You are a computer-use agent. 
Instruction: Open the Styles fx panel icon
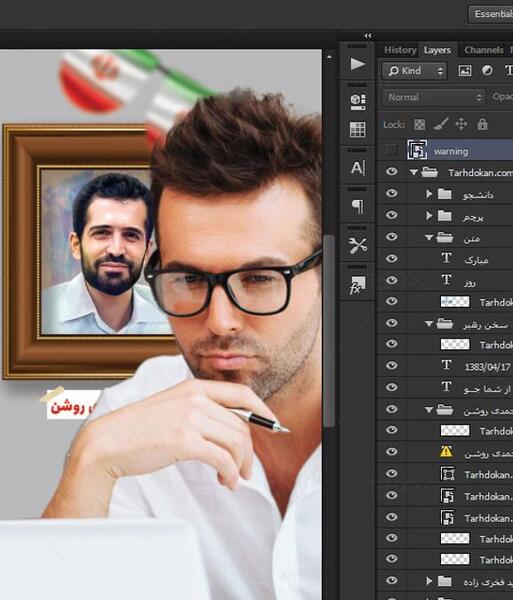tap(357, 285)
